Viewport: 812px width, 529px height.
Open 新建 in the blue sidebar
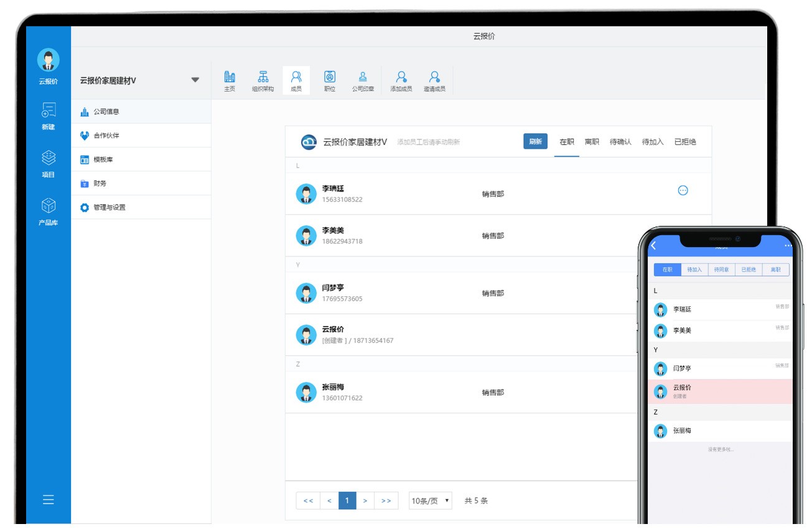pos(49,116)
